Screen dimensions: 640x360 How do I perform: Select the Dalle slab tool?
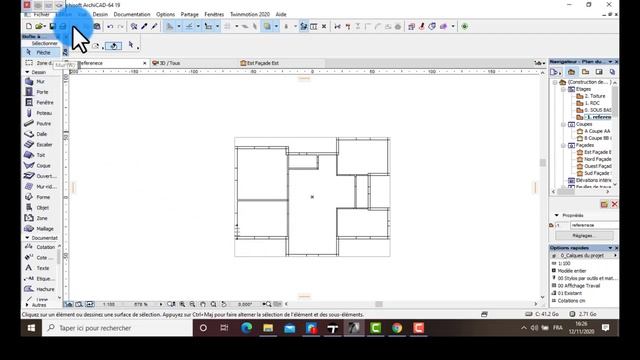point(40,134)
